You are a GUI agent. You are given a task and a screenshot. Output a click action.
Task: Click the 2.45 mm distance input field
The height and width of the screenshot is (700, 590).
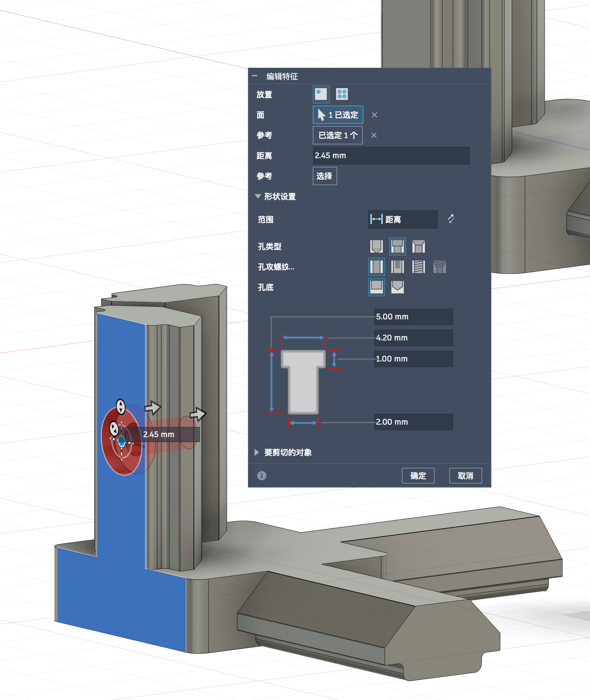coord(391,156)
